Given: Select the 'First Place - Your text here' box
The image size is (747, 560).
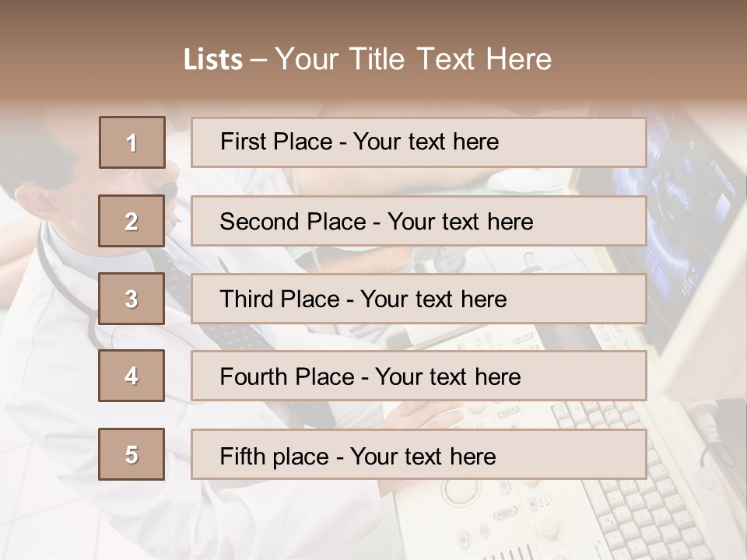Looking at the screenshot, I should click(419, 142).
